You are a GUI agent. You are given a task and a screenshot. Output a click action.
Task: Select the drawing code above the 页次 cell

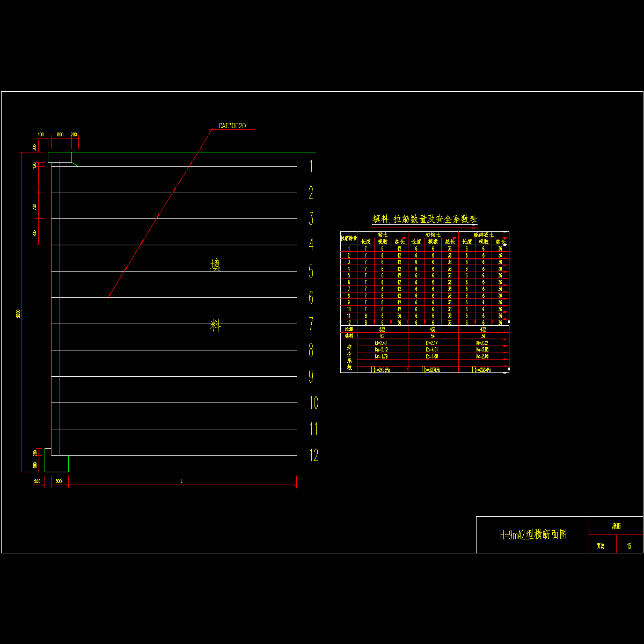coord(616,526)
